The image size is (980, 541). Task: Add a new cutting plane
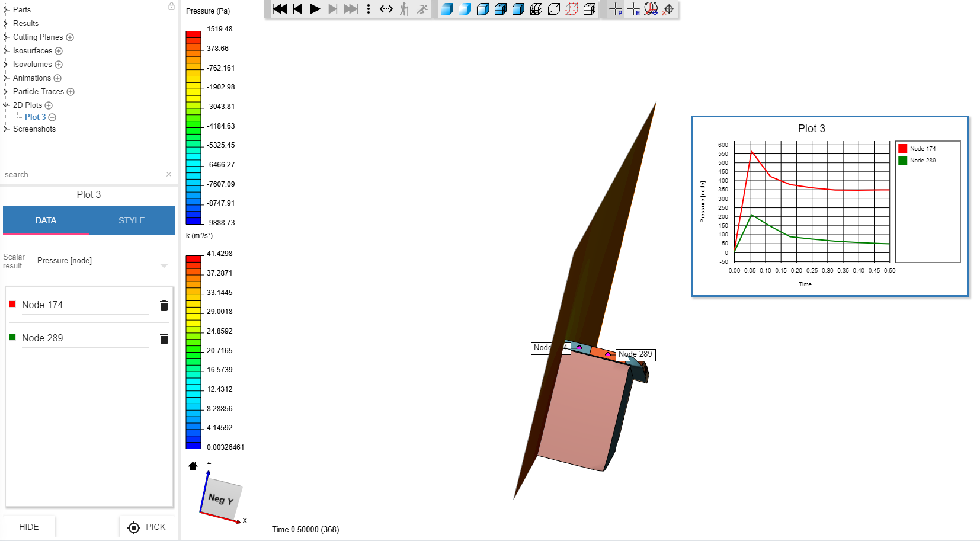pos(70,37)
